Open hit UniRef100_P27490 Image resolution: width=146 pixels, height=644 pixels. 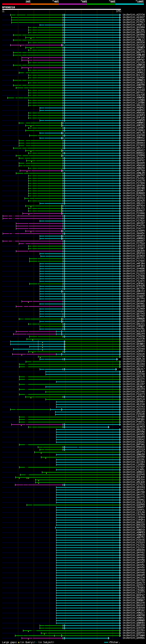[x=134, y=261]
